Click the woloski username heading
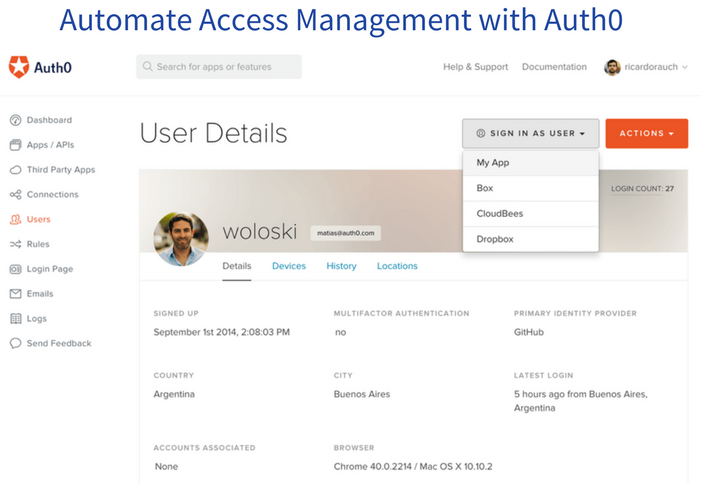 pyautogui.click(x=260, y=231)
